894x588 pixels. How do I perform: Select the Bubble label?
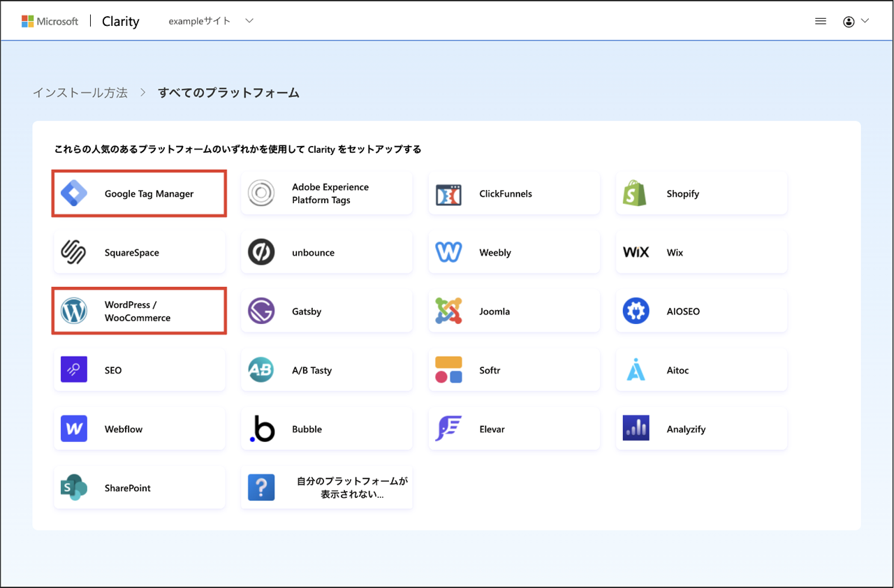point(307,429)
